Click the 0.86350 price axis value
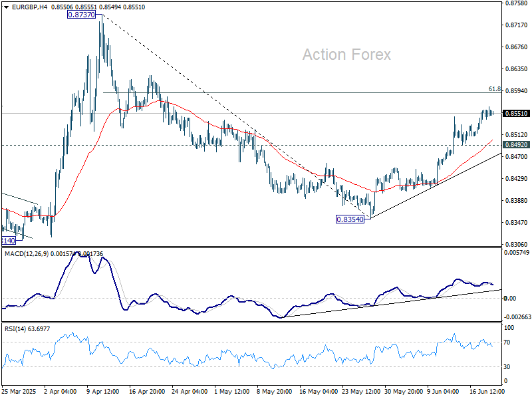Image resolution: width=532 pixels, height=399 pixels. (517, 69)
